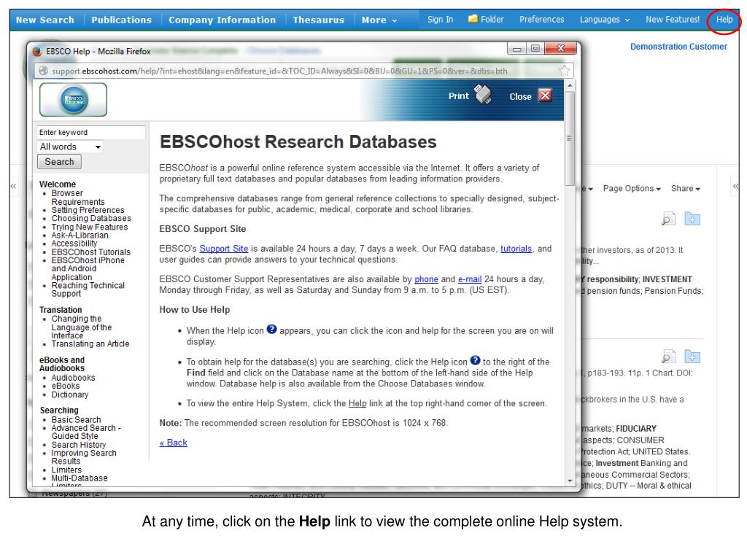Open Setting Preferences help topic

click(x=88, y=210)
